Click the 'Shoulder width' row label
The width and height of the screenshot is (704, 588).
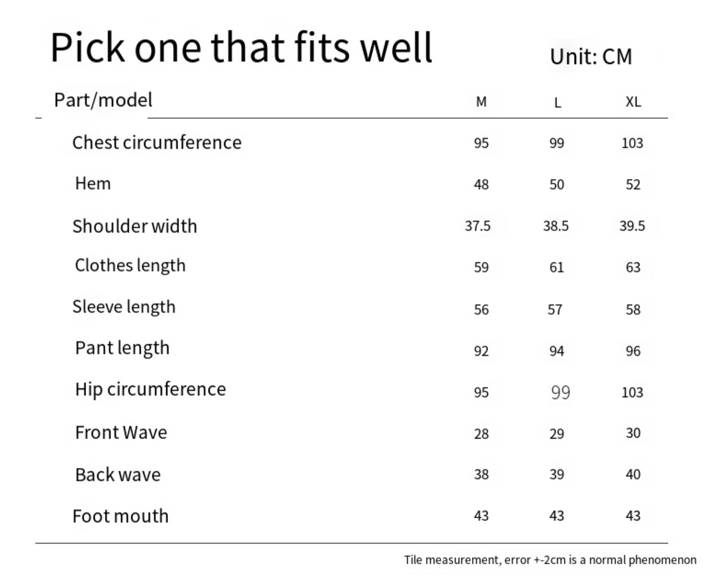(x=135, y=226)
